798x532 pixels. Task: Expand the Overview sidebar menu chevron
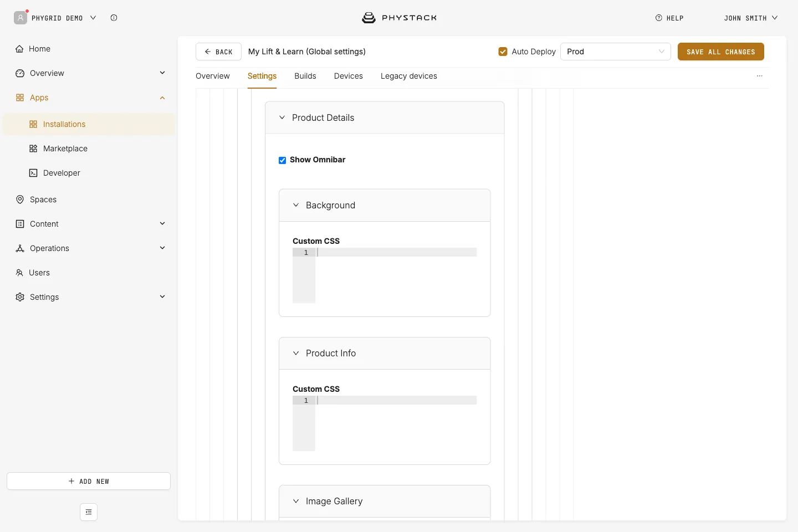162,73
